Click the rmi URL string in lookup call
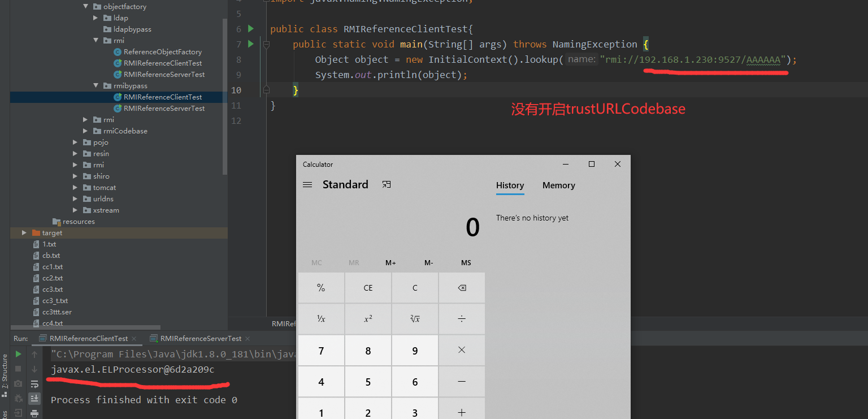Viewport: 868px width, 419px height. (693, 59)
